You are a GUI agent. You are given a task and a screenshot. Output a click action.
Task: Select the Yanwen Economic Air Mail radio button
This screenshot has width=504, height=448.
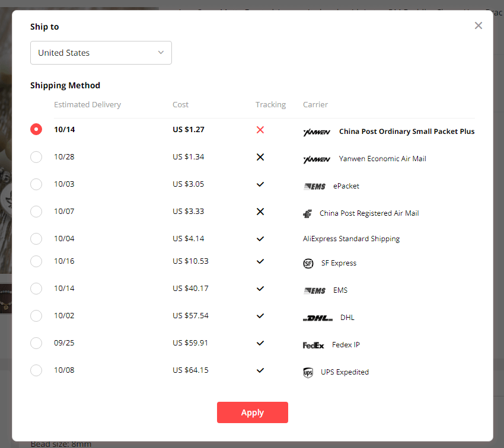click(36, 157)
